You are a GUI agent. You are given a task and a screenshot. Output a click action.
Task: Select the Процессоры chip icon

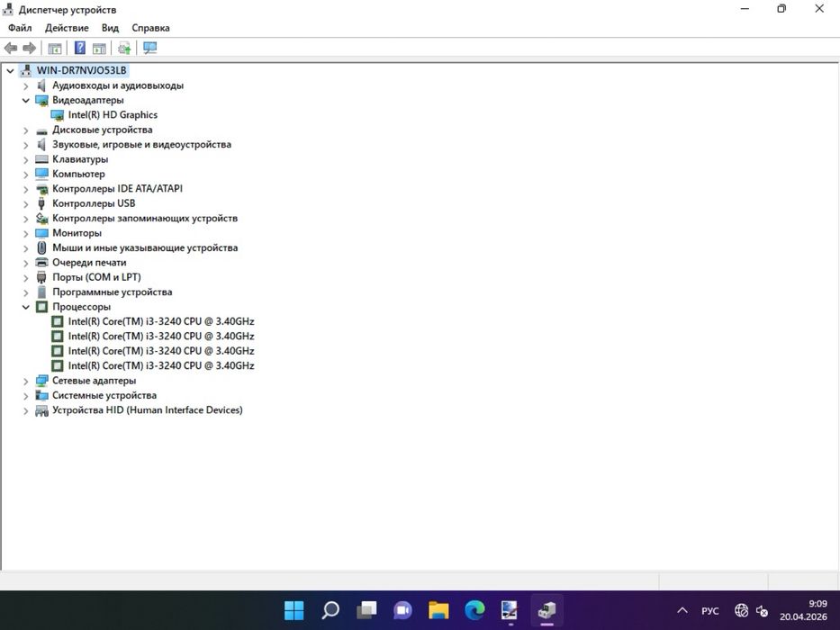click(41, 307)
